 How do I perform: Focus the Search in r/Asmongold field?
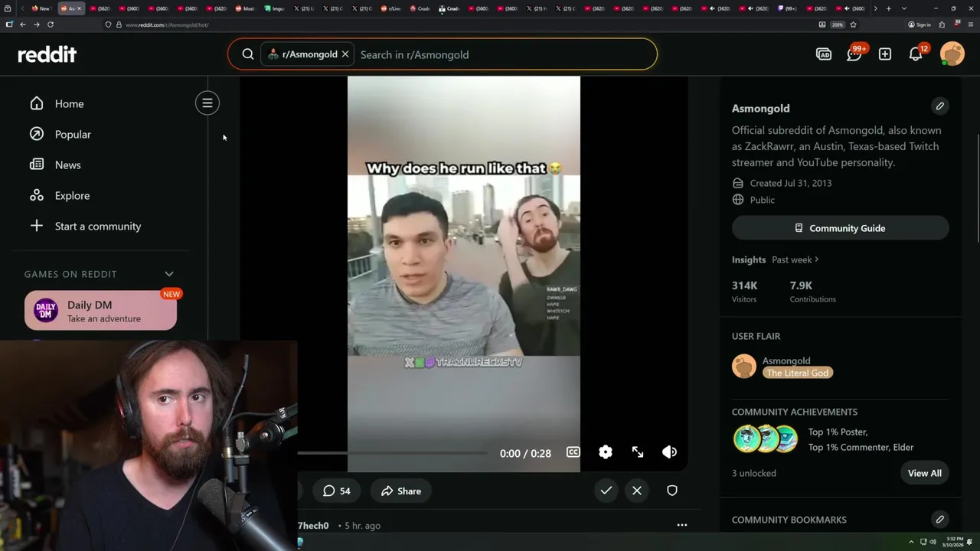pos(505,54)
